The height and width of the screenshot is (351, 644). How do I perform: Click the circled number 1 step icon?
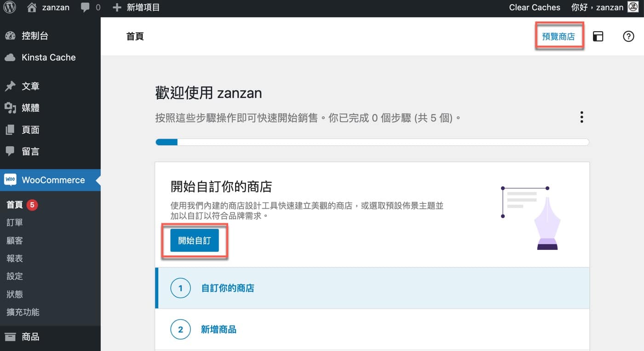180,288
